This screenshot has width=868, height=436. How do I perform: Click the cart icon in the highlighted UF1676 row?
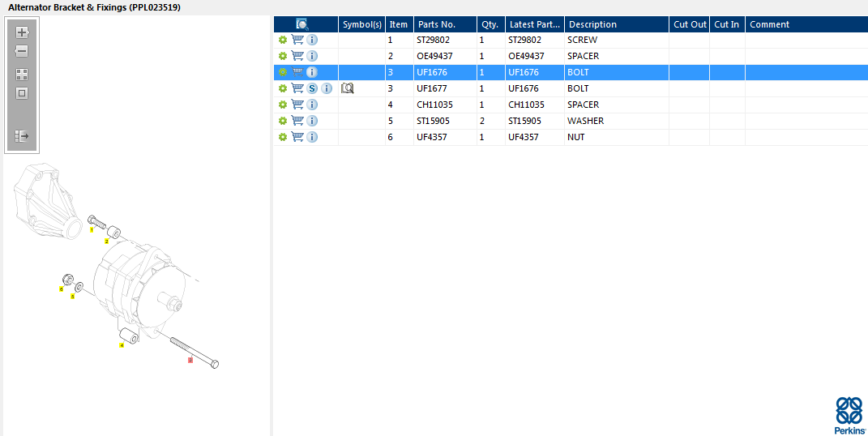(x=297, y=72)
